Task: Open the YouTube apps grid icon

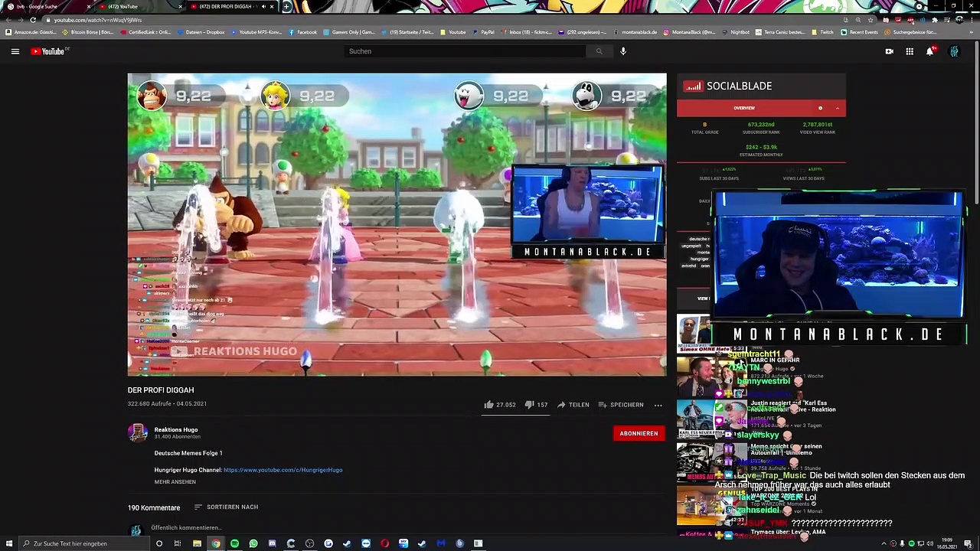Action: tap(910, 51)
